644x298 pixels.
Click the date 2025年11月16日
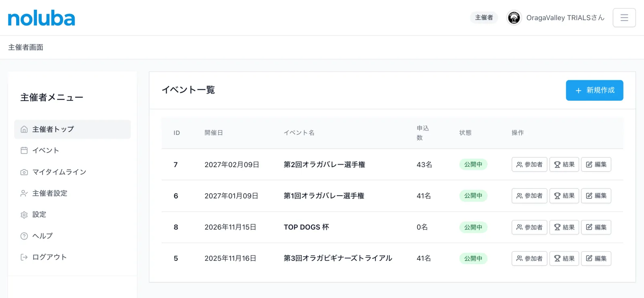(230, 259)
